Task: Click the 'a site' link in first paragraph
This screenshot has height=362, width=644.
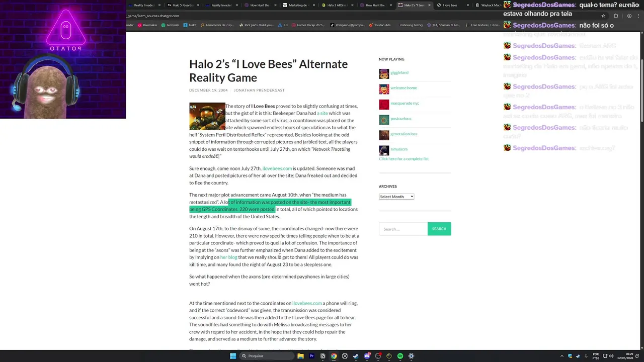Action: point(323,113)
